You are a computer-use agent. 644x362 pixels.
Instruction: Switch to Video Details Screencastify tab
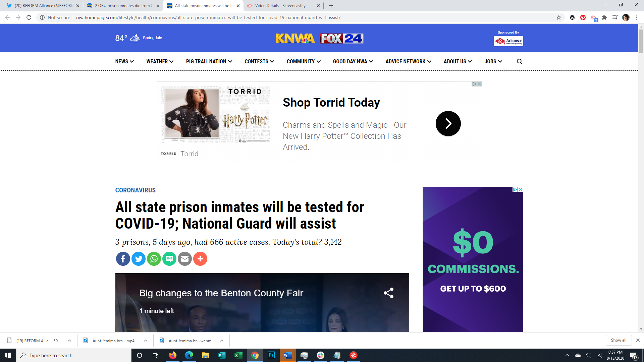[280, 6]
